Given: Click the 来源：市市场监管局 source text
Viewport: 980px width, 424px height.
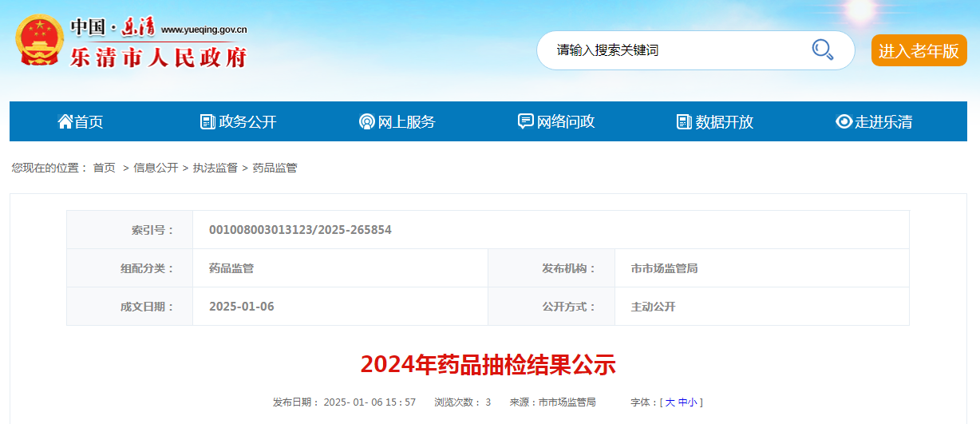Looking at the screenshot, I should point(553,402).
